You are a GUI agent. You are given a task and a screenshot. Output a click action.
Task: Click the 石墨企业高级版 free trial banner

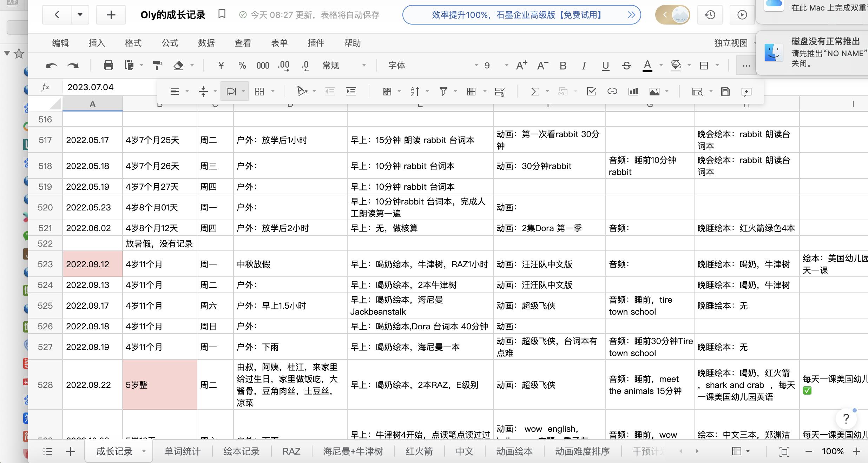coord(516,15)
